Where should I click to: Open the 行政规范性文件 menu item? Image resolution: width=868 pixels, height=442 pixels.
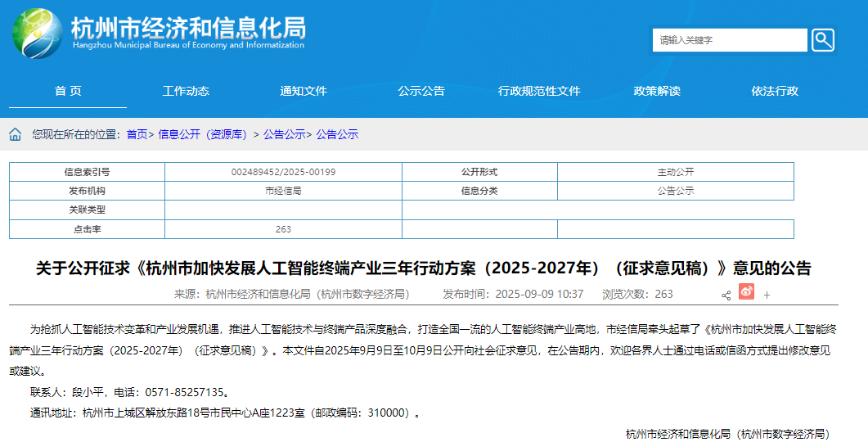(x=539, y=91)
